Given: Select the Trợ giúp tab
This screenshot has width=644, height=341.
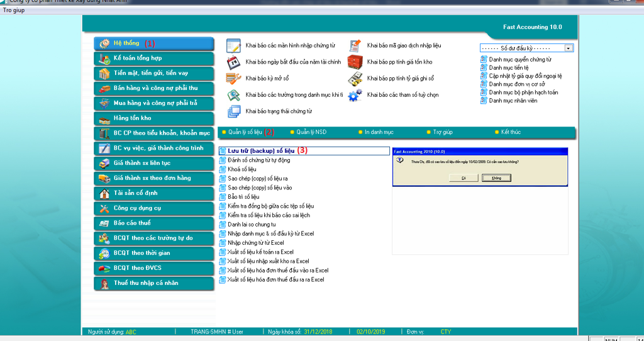Looking at the screenshot, I should [x=443, y=132].
